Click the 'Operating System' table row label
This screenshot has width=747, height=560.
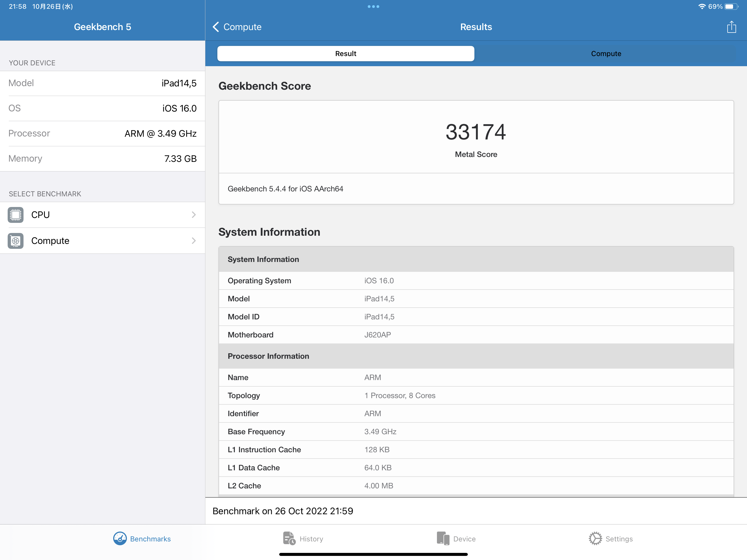tap(259, 281)
